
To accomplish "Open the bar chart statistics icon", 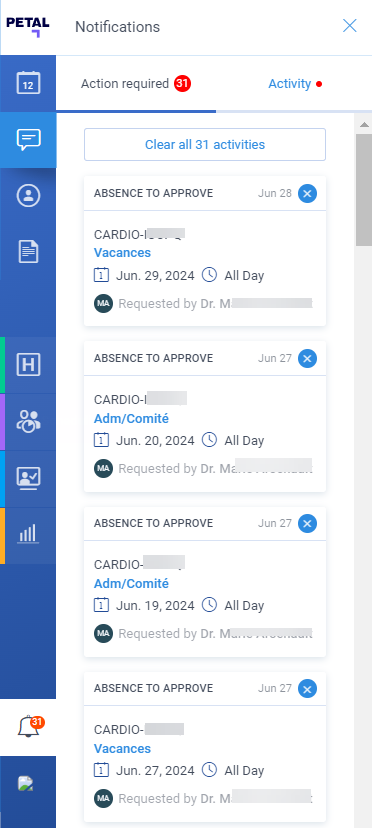I will tap(28, 534).
